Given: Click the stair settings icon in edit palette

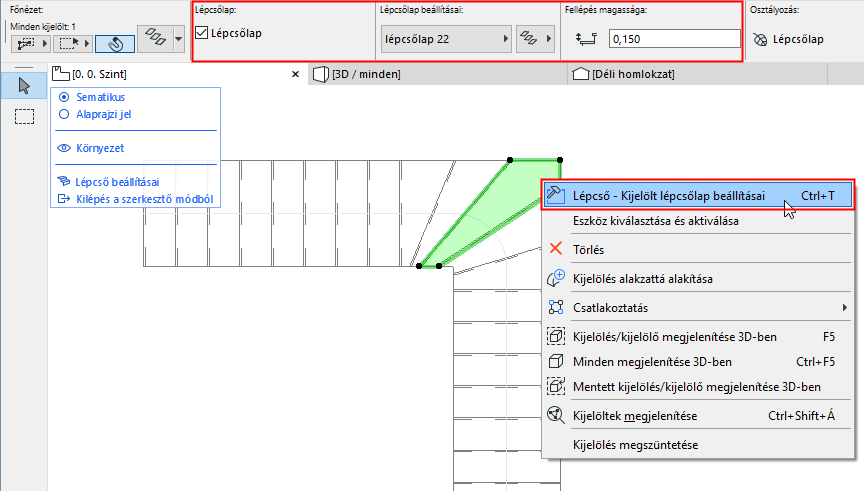Looking at the screenshot, I should [x=64, y=181].
